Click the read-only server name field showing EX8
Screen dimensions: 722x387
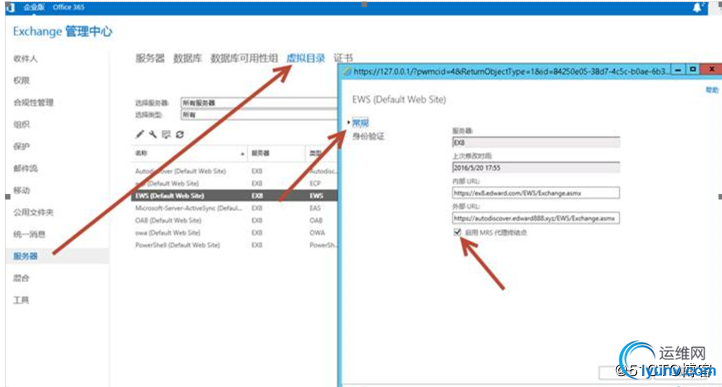(536, 142)
